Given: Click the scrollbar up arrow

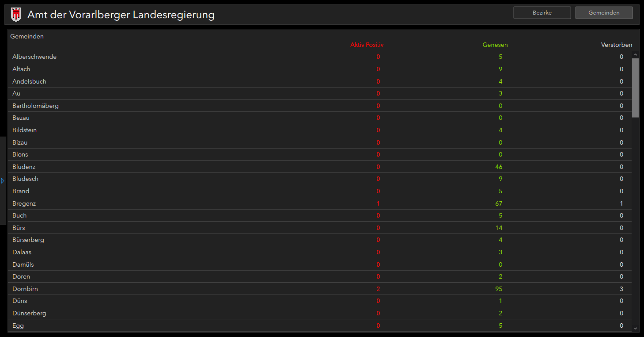Looking at the screenshot, I should point(636,55).
